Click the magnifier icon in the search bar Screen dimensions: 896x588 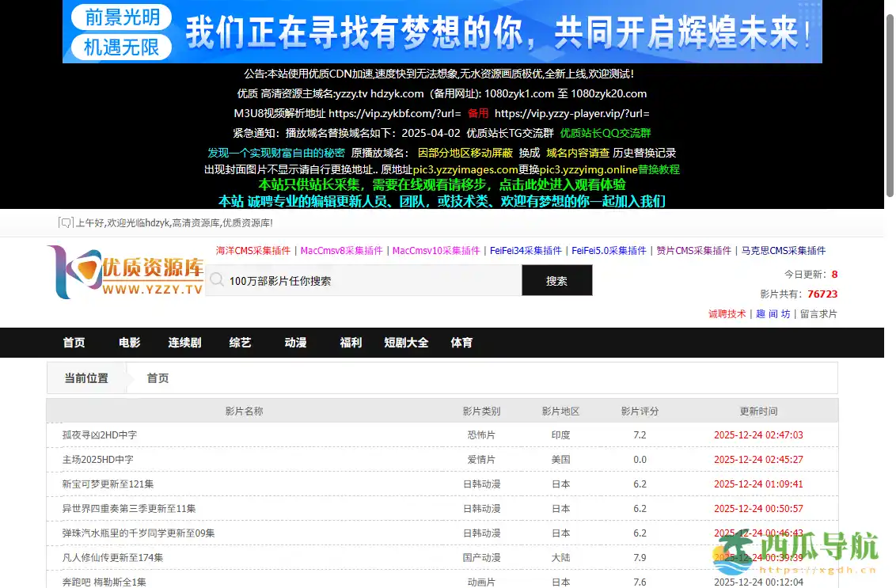[x=218, y=280]
